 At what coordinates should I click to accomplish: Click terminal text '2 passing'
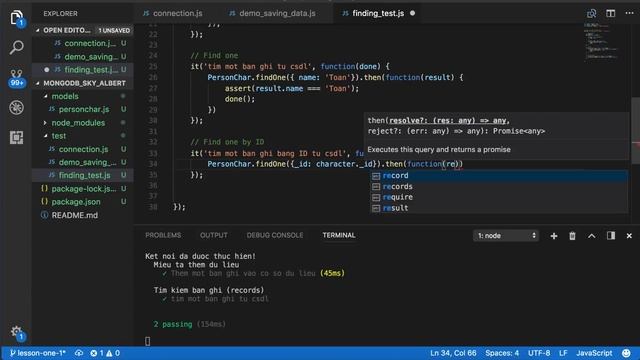pyautogui.click(x=173, y=324)
